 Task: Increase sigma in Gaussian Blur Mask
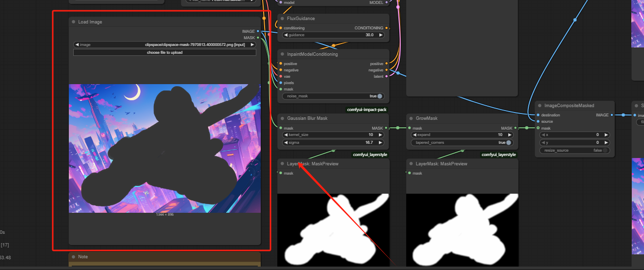tap(381, 143)
